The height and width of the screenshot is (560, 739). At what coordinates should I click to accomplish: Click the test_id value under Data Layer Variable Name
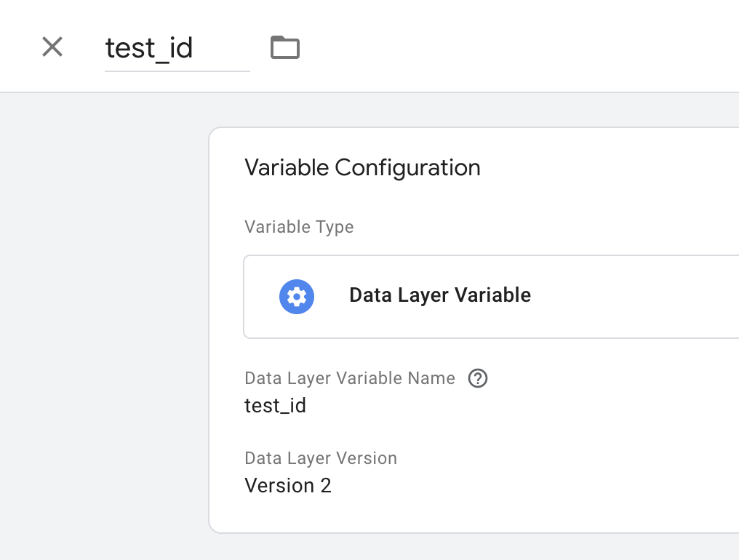(275, 405)
